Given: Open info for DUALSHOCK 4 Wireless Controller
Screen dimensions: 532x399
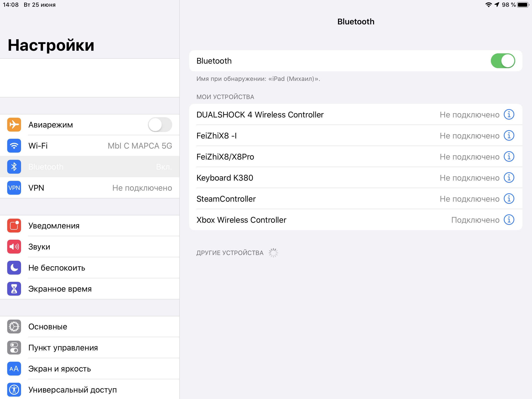Looking at the screenshot, I should pyautogui.click(x=509, y=115).
